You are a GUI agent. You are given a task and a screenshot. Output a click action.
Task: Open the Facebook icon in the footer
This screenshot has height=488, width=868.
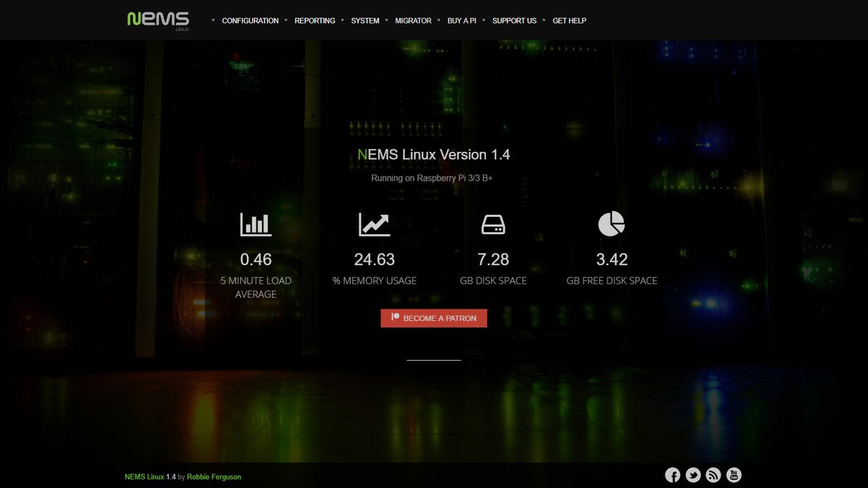click(x=673, y=475)
